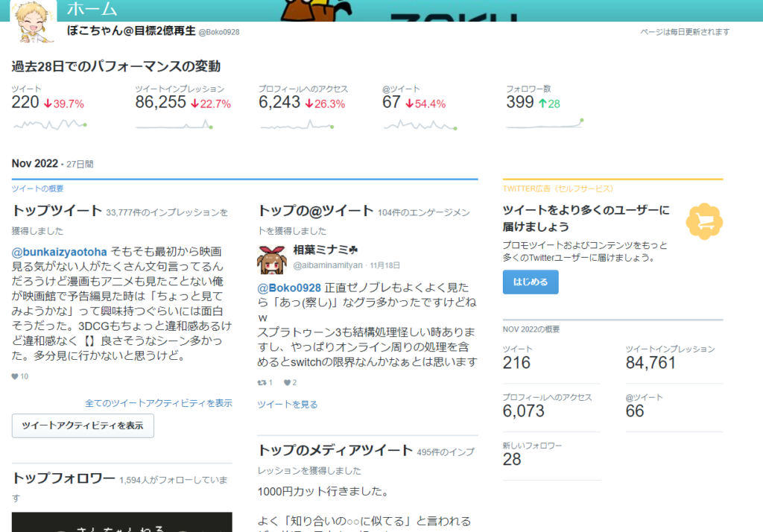Screen dimensions: 763x532
Task: Click the 22.7% decrease indicator
Action: coord(211,104)
